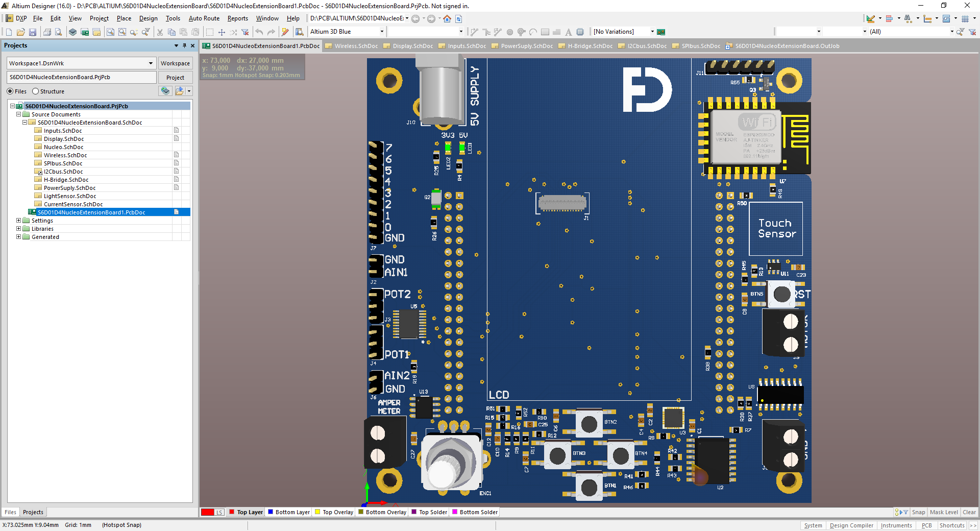Select the Place Arc tool
Image resolution: width=980 pixels, height=531 pixels.
click(x=533, y=32)
